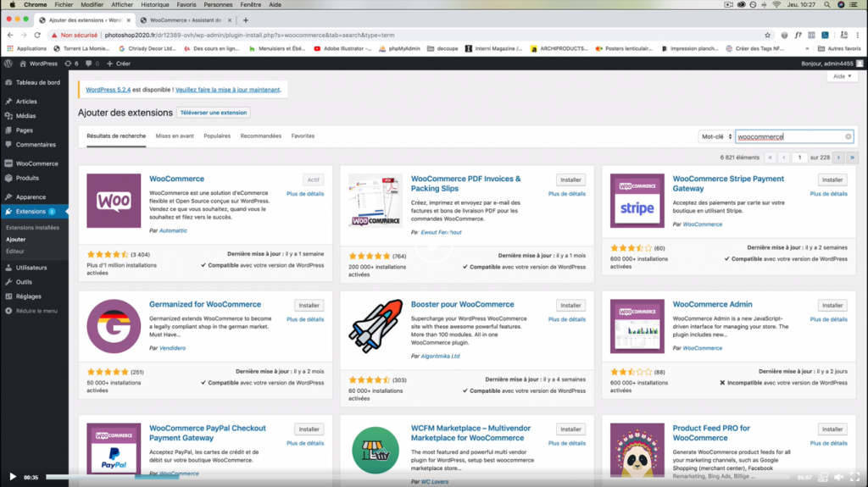Open Tableau de bord in sidebar
The height and width of the screenshot is (487, 868).
(x=37, y=82)
